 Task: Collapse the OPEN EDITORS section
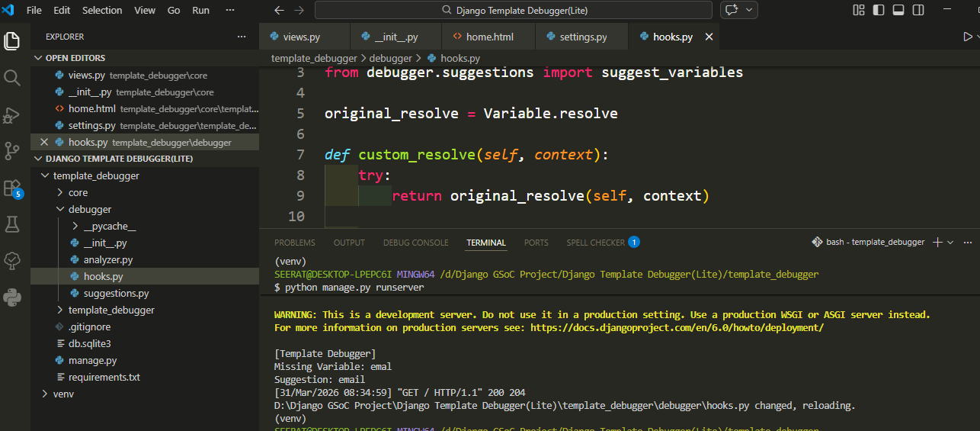pyautogui.click(x=75, y=58)
